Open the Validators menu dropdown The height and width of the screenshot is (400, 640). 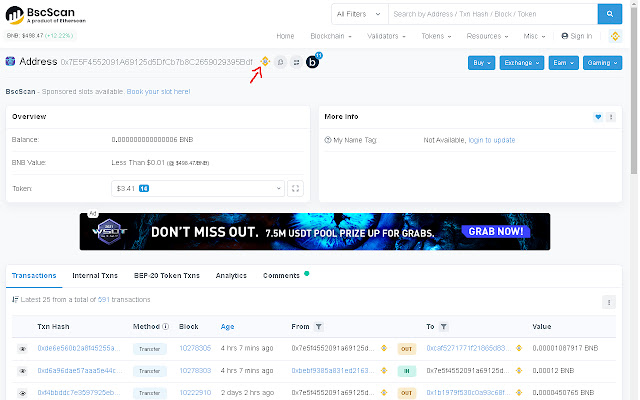click(x=387, y=36)
